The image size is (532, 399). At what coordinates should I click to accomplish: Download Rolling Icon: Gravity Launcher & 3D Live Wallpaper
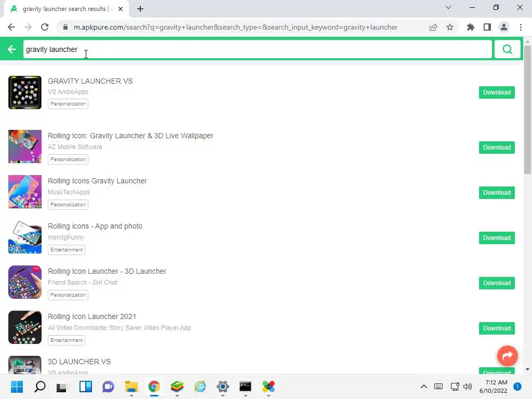(497, 147)
